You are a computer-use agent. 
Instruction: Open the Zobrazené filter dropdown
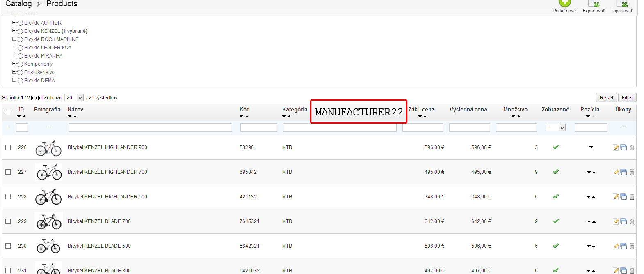(556, 128)
